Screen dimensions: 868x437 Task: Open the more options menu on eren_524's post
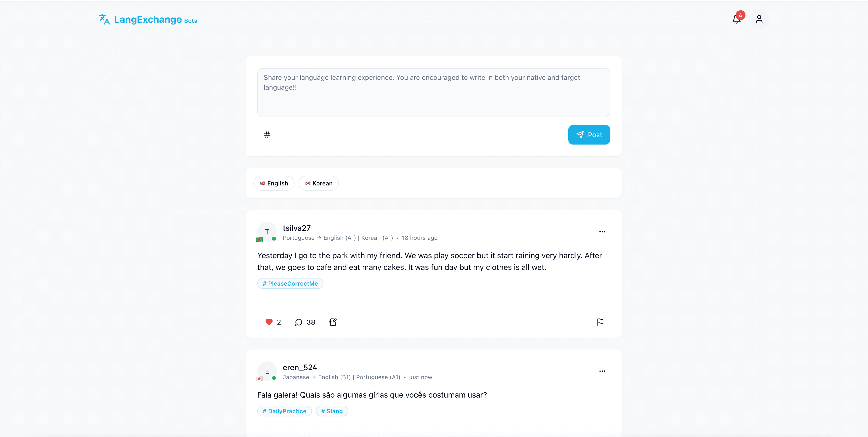(602, 371)
